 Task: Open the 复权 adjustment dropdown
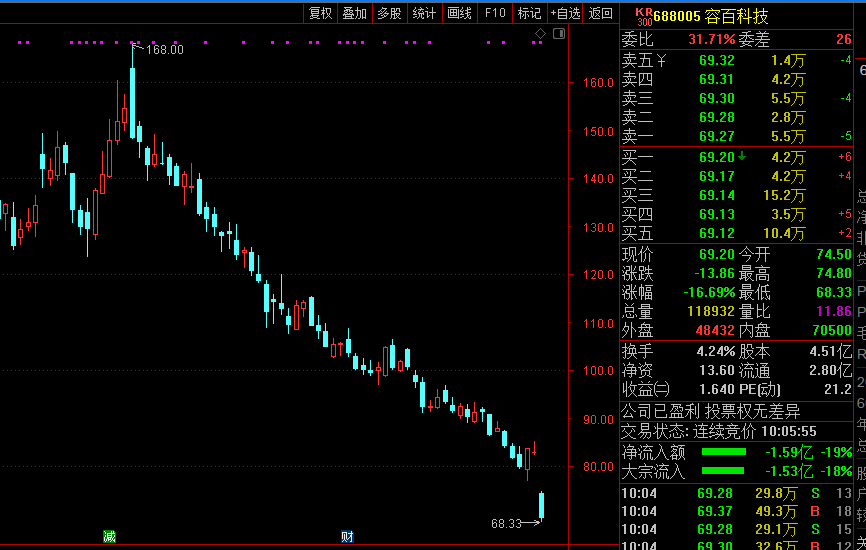(x=320, y=13)
